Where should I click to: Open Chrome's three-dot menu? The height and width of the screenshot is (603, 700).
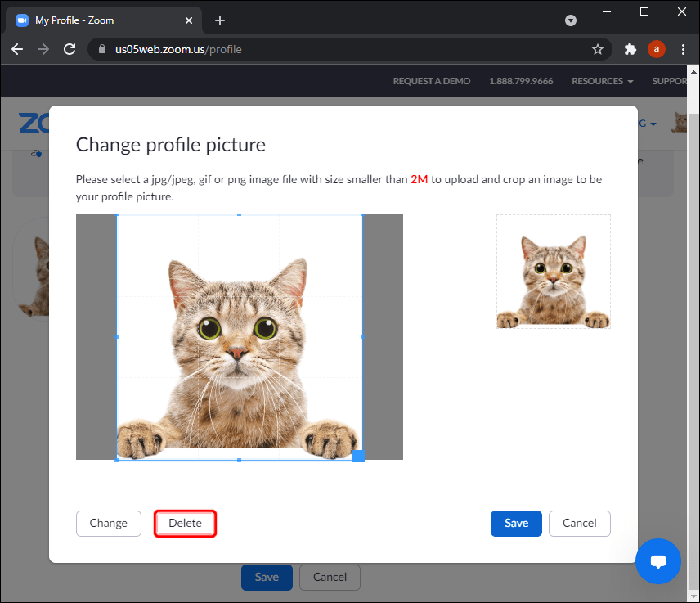pos(684,49)
